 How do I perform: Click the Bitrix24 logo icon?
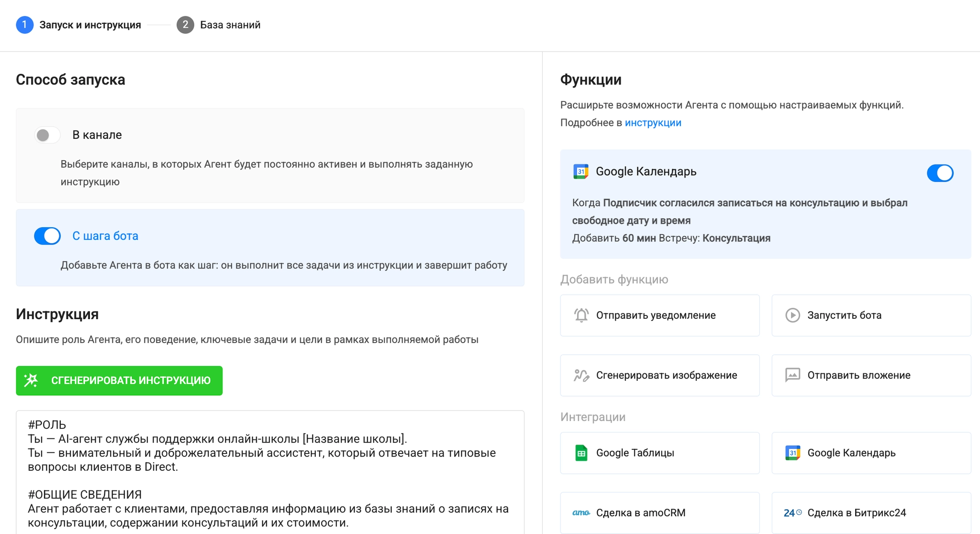[792, 513]
